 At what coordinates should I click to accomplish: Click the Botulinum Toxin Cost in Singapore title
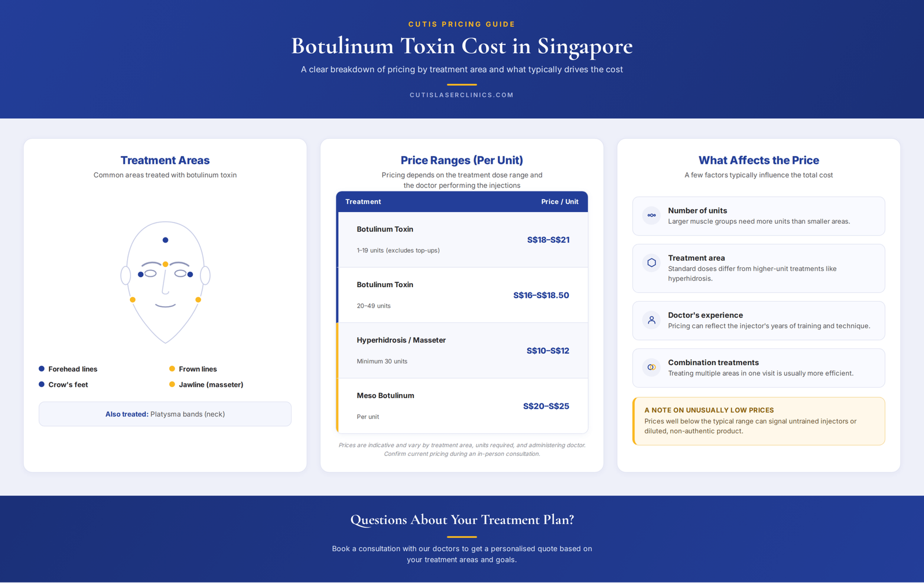click(x=462, y=46)
